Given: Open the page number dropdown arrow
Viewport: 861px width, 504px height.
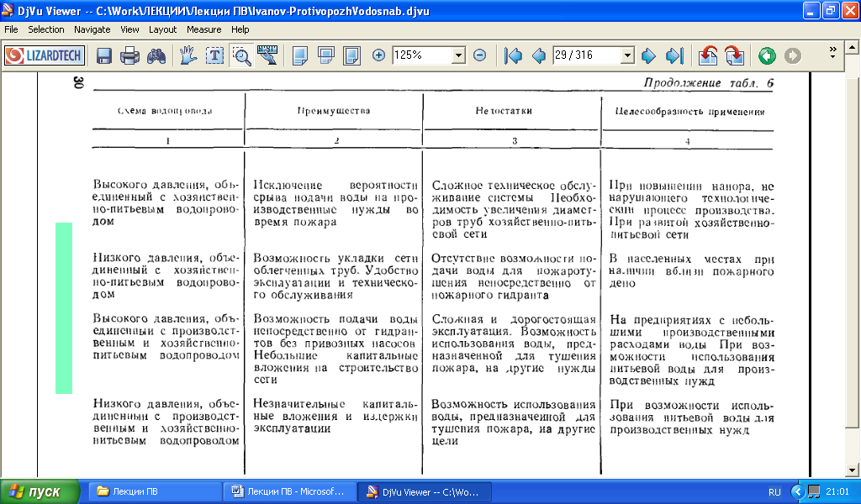Looking at the screenshot, I should coord(627,55).
